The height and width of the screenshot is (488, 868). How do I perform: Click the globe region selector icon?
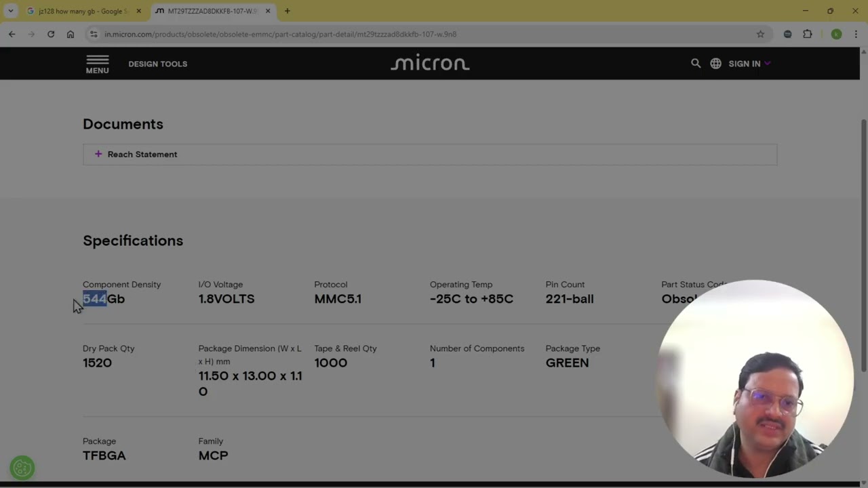click(715, 63)
